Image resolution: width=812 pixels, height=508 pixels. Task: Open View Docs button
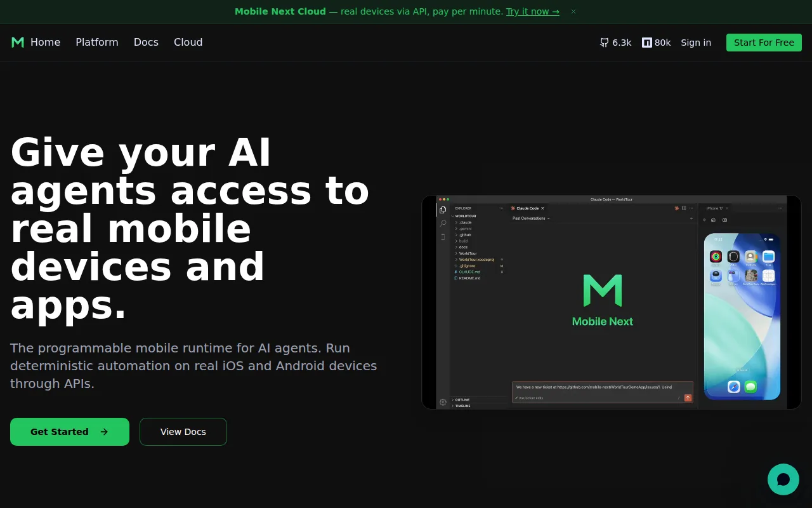point(183,432)
